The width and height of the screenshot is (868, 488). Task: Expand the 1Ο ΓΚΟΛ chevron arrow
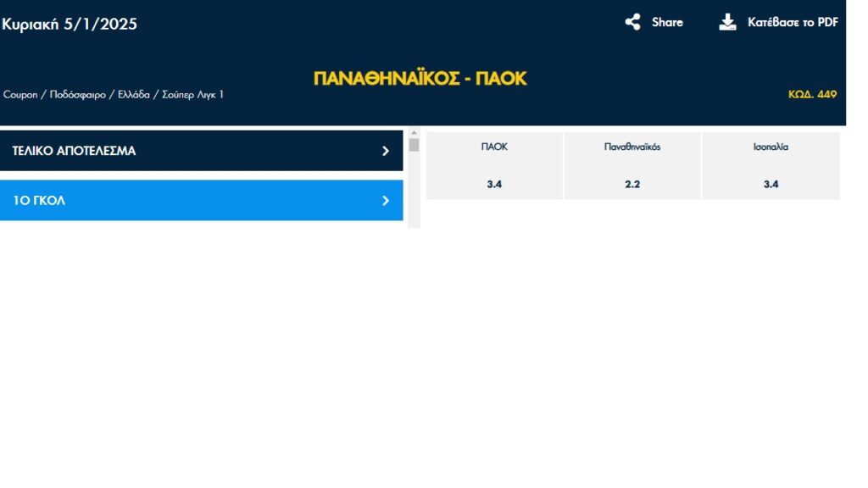[x=386, y=201]
